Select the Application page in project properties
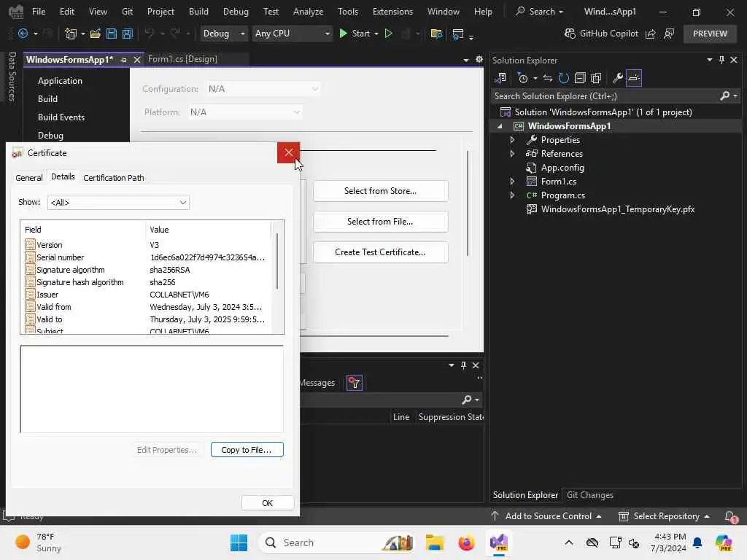Image resolution: width=747 pixels, height=560 pixels. (x=60, y=81)
